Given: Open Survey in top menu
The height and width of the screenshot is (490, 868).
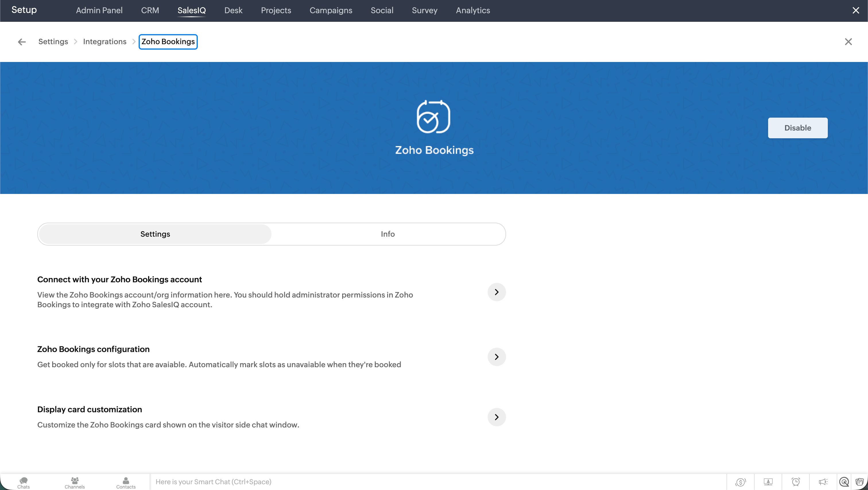Looking at the screenshot, I should click(425, 10).
